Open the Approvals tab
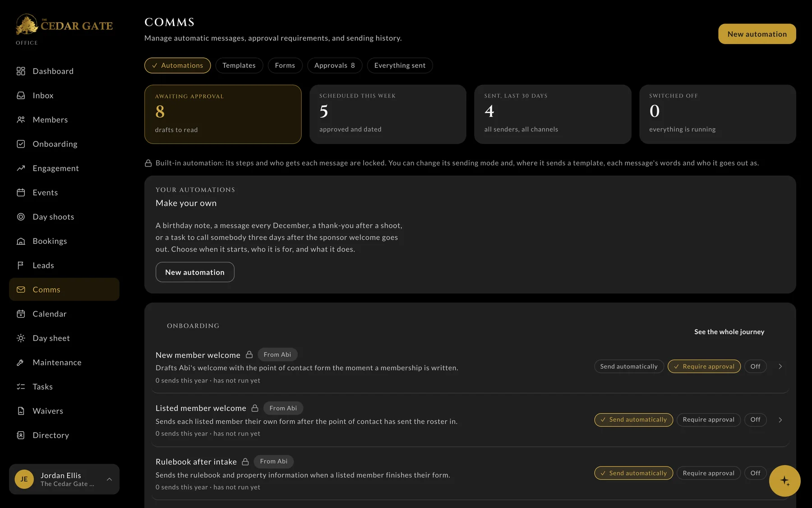Screen dimensions: 812x508 click(334, 65)
